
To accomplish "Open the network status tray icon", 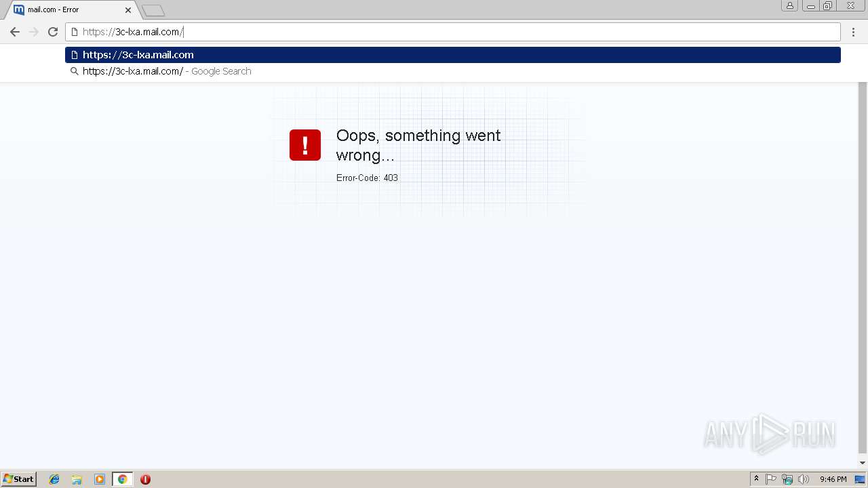I will pyautogui.click(x=787, y=479).
